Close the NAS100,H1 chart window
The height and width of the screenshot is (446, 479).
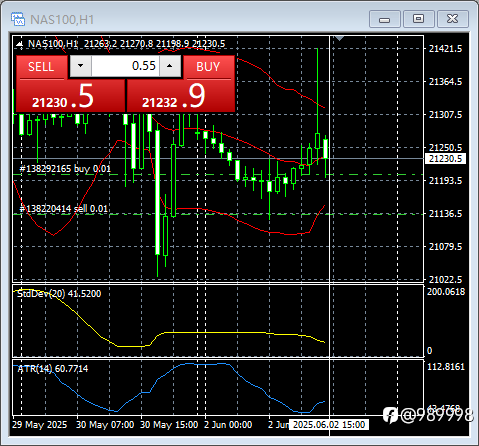coord(453,19)
